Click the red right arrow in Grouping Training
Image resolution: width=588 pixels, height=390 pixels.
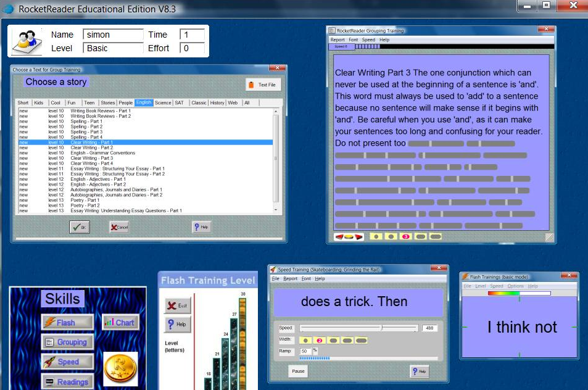359,236
